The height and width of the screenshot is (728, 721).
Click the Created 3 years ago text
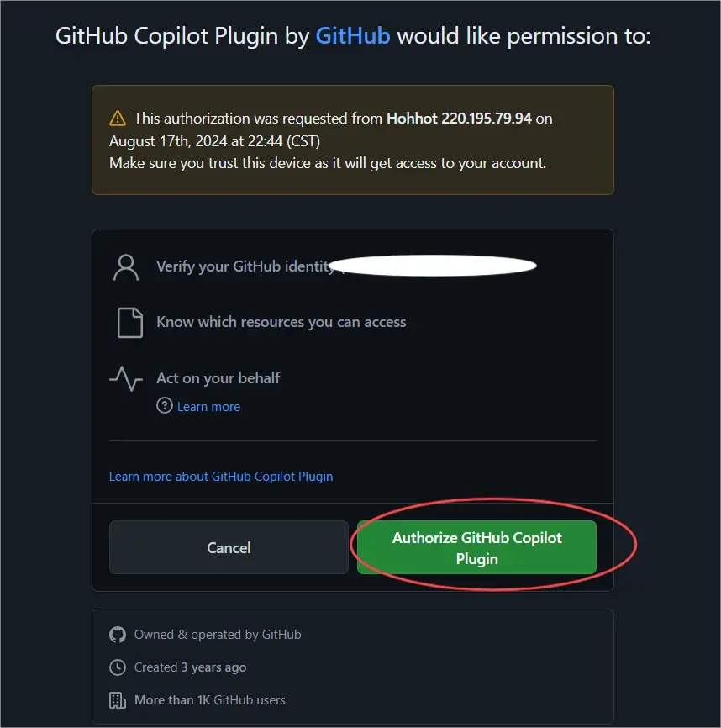[190, 667]
